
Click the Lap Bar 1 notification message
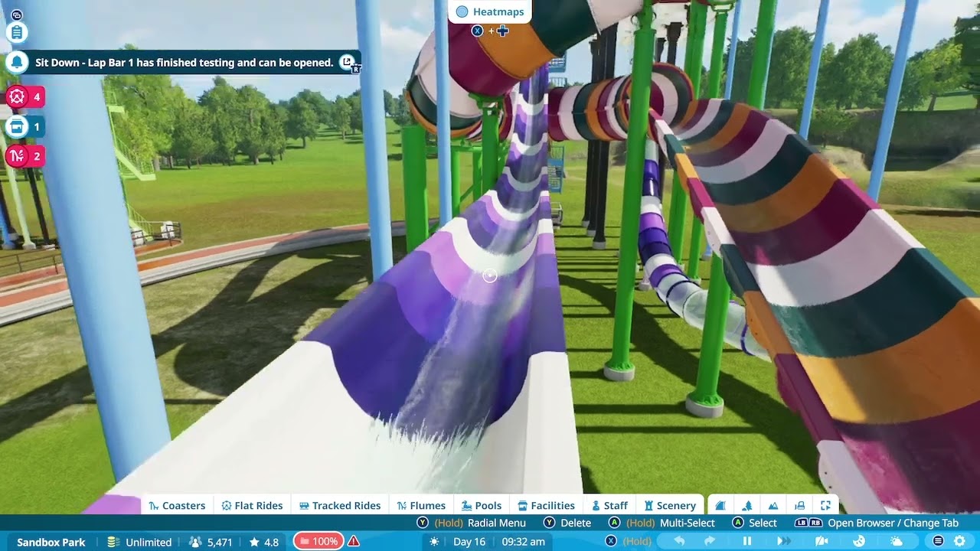[184, 63]
